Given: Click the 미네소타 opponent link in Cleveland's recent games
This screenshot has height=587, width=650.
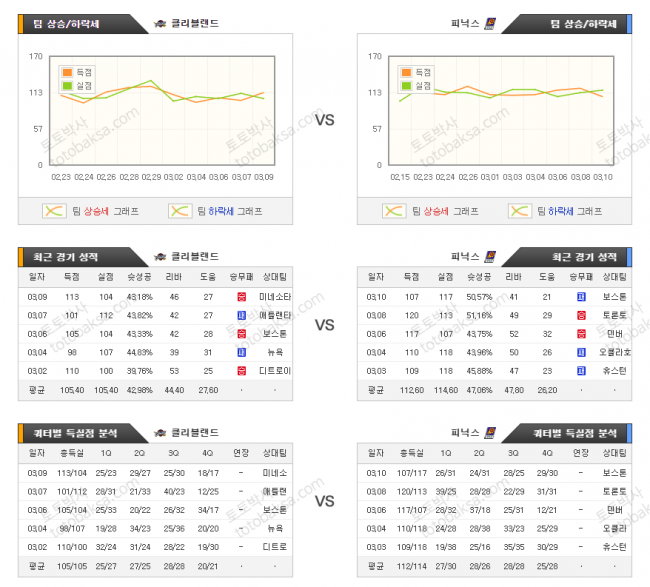Looking at the screenshot, I should (x=273, y=297).
